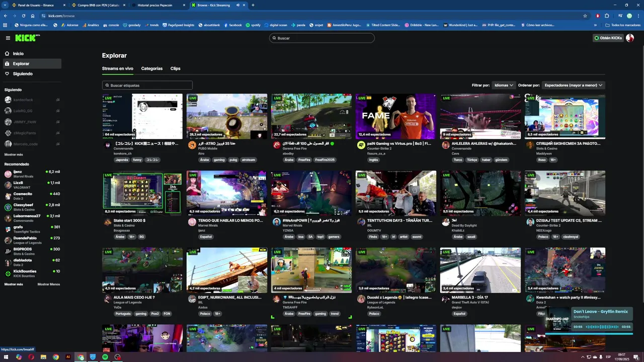Click the fissure_cs_s channel avatar icon

[361, 145]
